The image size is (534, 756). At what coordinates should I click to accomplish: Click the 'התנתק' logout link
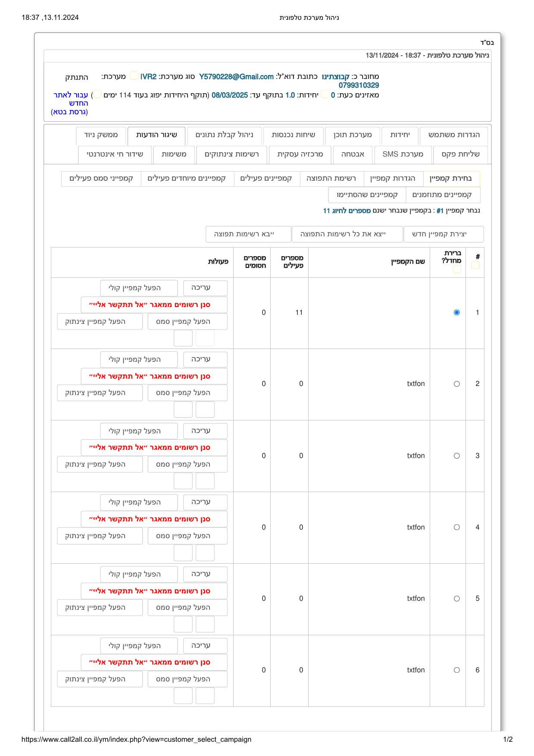(77, 77)
